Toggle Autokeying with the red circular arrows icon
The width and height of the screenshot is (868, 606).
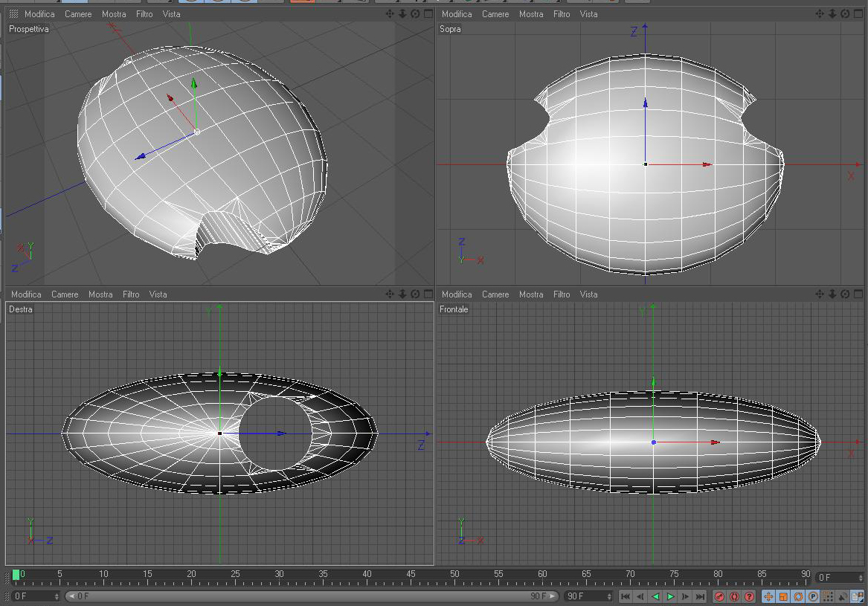coord(734,596)
